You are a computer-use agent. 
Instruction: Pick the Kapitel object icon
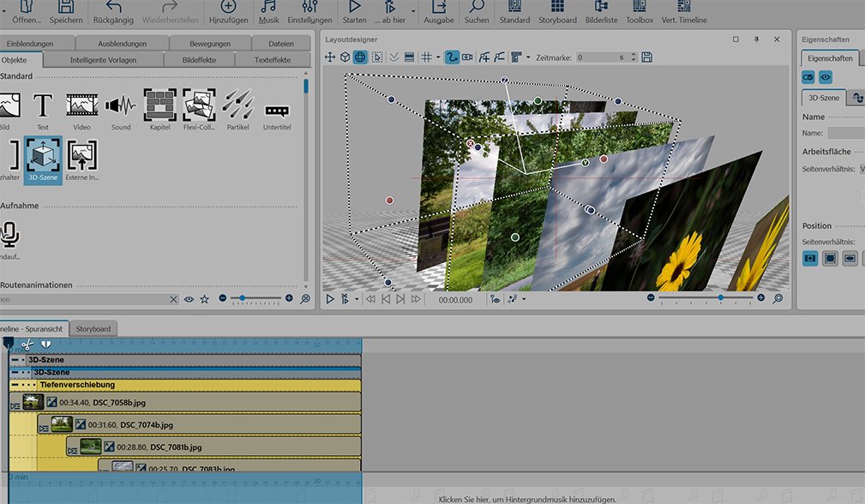tap(159, 106)
